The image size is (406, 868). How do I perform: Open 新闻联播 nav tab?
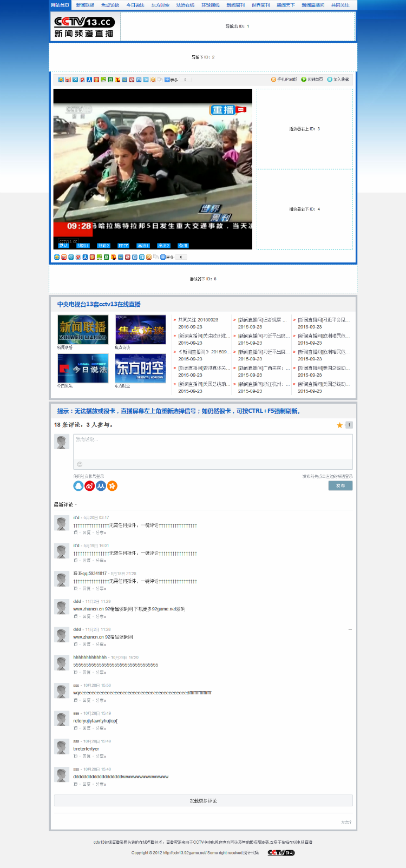(85, 5)
